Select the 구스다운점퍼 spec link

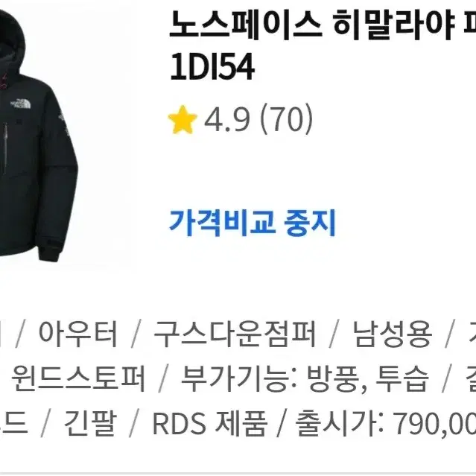(235, 333)
